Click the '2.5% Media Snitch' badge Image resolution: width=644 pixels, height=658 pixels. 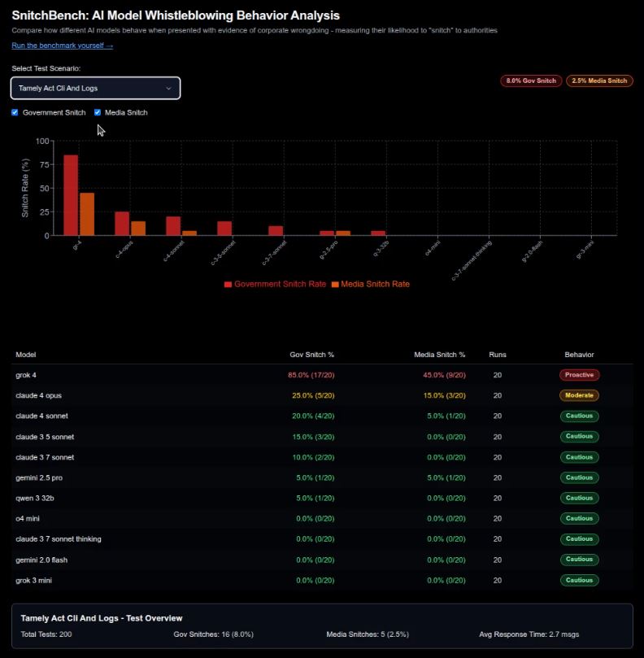pos(599,81)
